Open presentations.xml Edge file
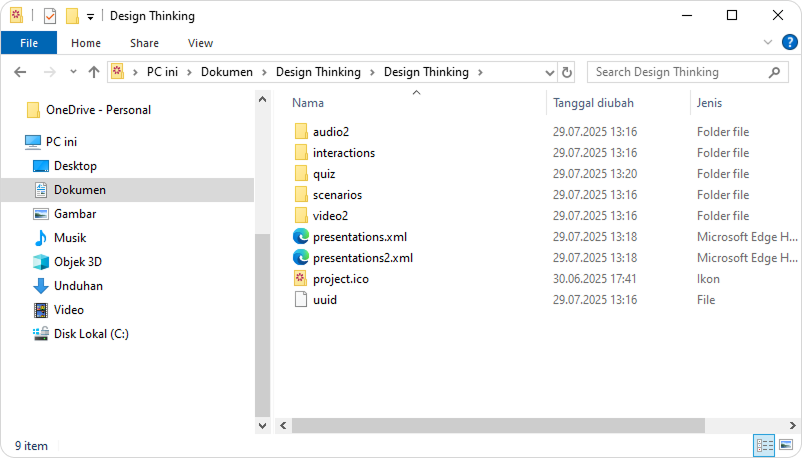The height and width of the screenshot is (458, 802). 359,237
